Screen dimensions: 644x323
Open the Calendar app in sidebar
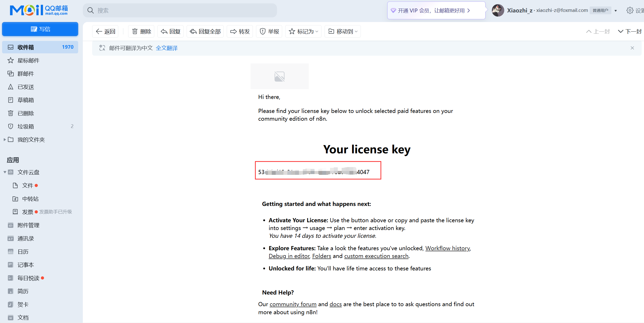tap(23, 252)
